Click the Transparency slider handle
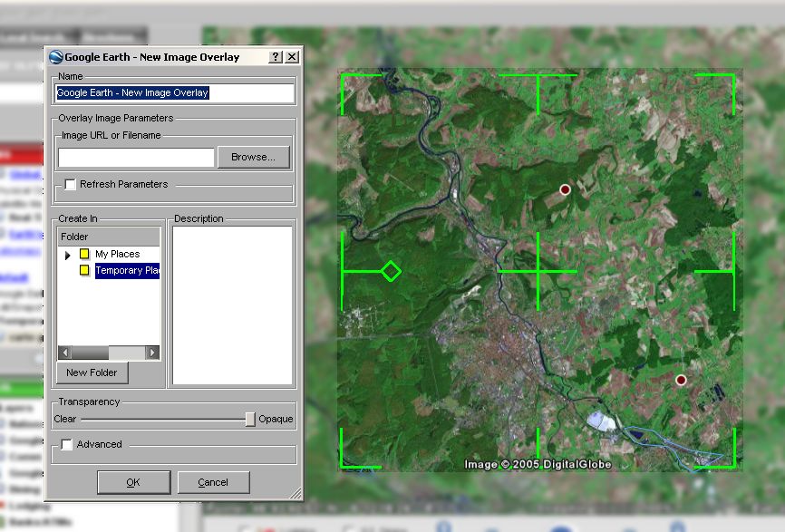The image size is (785, 532). point(250,419)
